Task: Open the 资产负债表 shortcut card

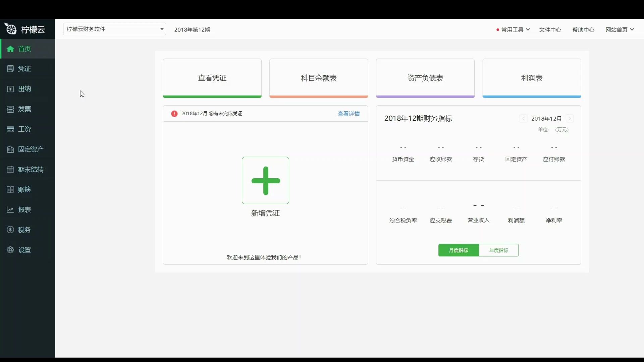Action: tap(425, 78)
